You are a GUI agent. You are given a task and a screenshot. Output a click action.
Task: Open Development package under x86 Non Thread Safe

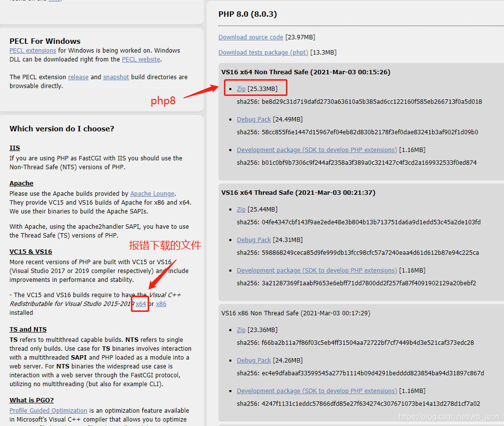pyautogui.click(x=317, y=391)
